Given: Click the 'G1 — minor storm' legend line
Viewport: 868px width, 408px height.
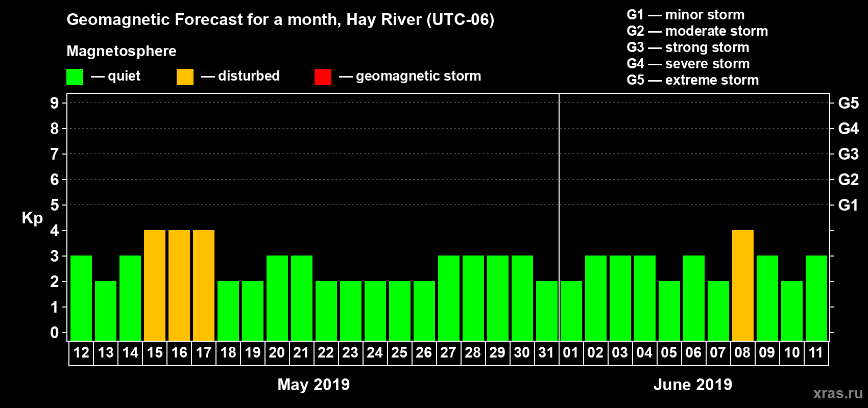Looking at the screenshot, I should coord(686,15).
